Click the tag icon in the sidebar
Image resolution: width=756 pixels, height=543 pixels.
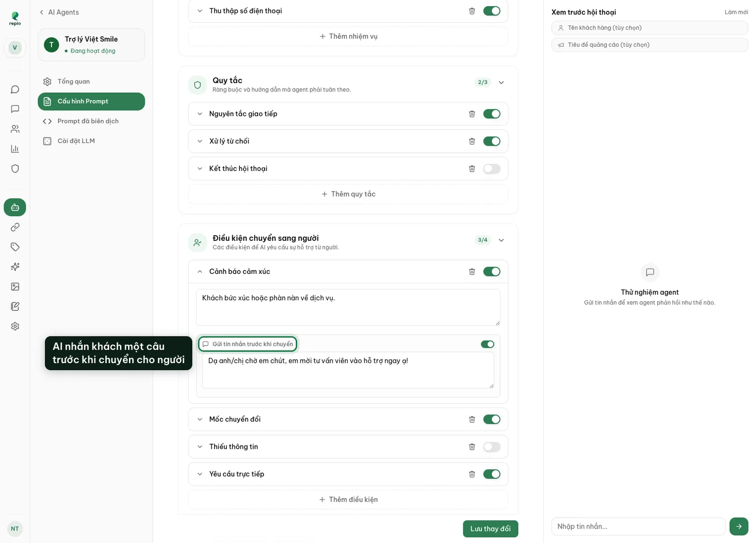coord(15,247)
